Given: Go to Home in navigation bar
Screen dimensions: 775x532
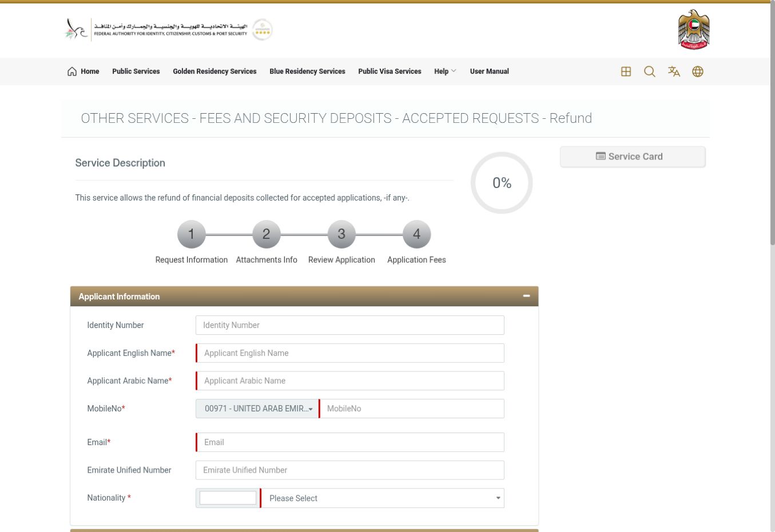Looking at the screenshot, I should click(84, 71).
